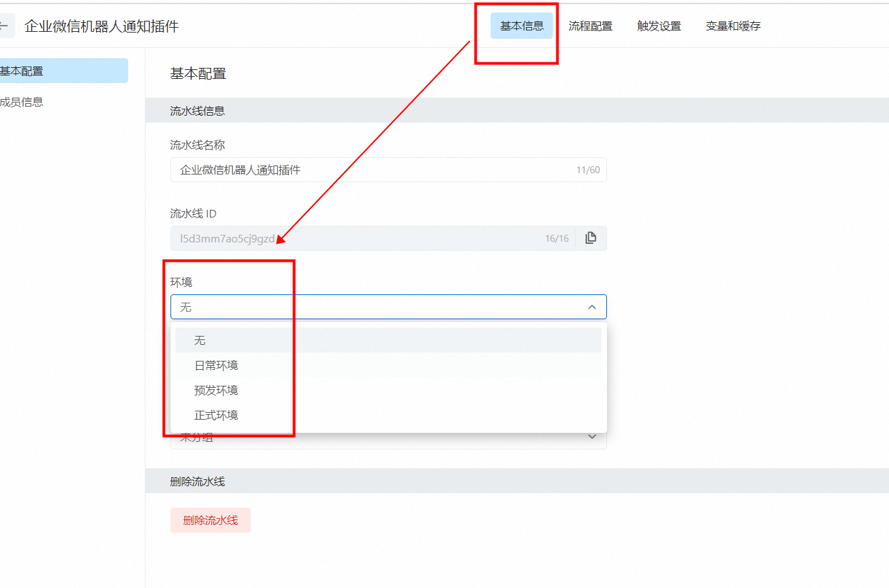
Task: Click the 删除流水线 section header bar
Action: 517,481
